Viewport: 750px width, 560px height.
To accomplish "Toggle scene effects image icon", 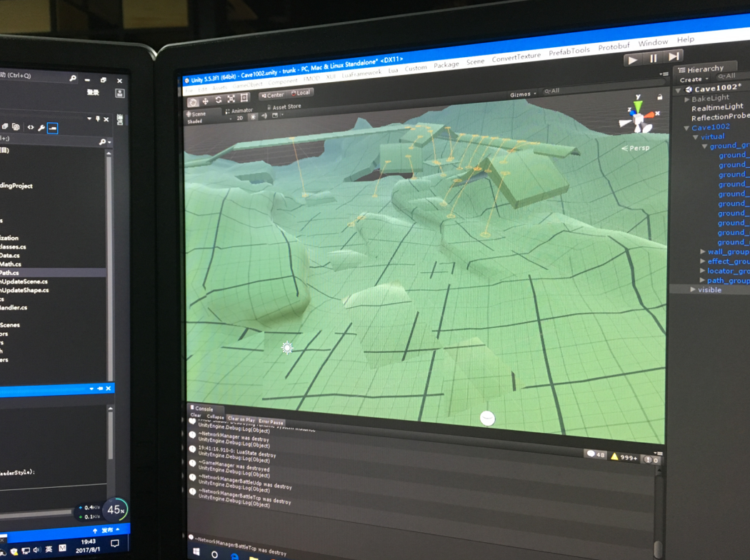I will click(275, 115).
